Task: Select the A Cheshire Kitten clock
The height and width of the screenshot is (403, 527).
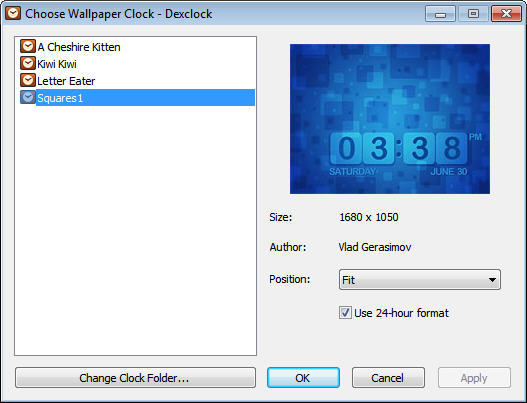Action: click(x=79, y=47)
